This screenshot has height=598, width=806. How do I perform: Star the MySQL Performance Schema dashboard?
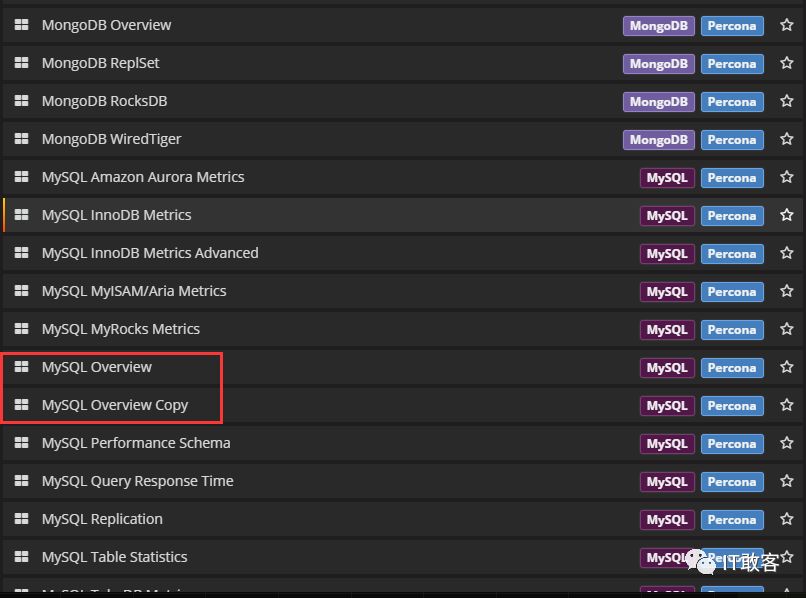pyautogui.click(x=786, y=443)
